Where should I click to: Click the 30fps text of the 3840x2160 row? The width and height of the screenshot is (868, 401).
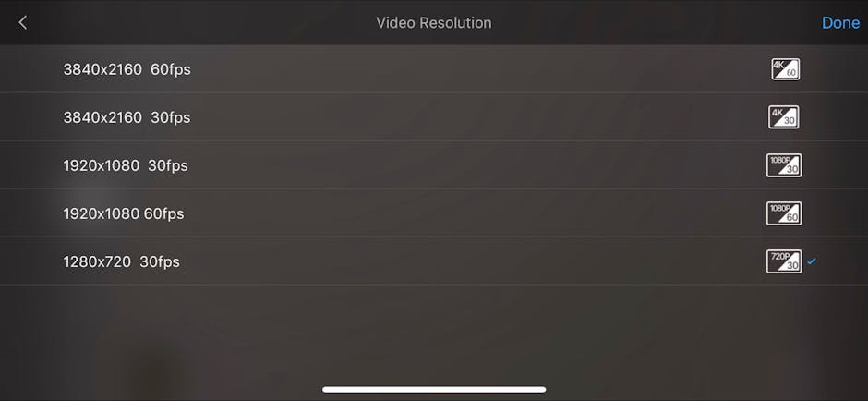click(x=171, y=117)
